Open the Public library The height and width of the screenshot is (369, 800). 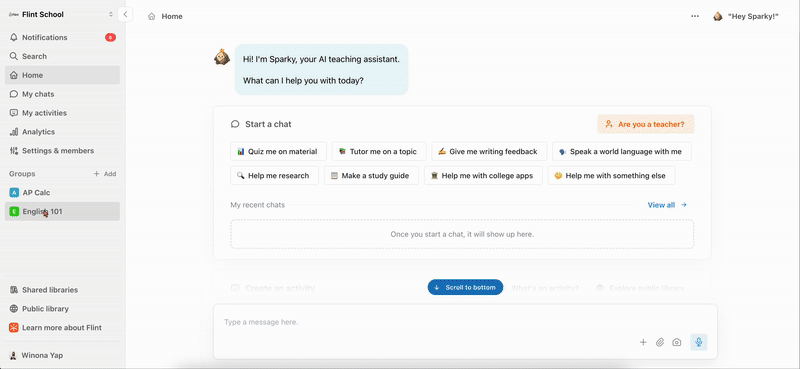point(62,309)
